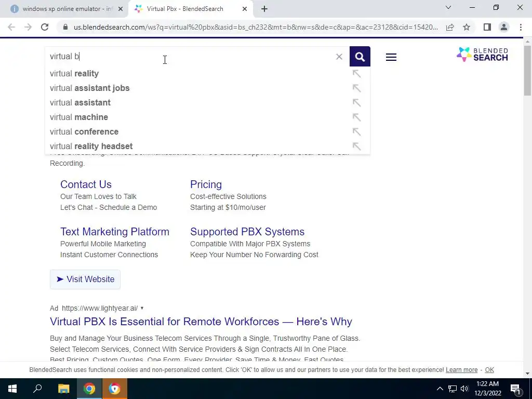Click the magnifier search button
Screen dimensions: 532x399
360,56
